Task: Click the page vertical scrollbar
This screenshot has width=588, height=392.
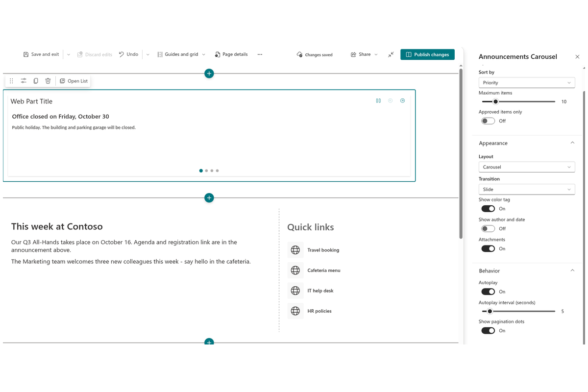Action: click(x=461, y=153)
